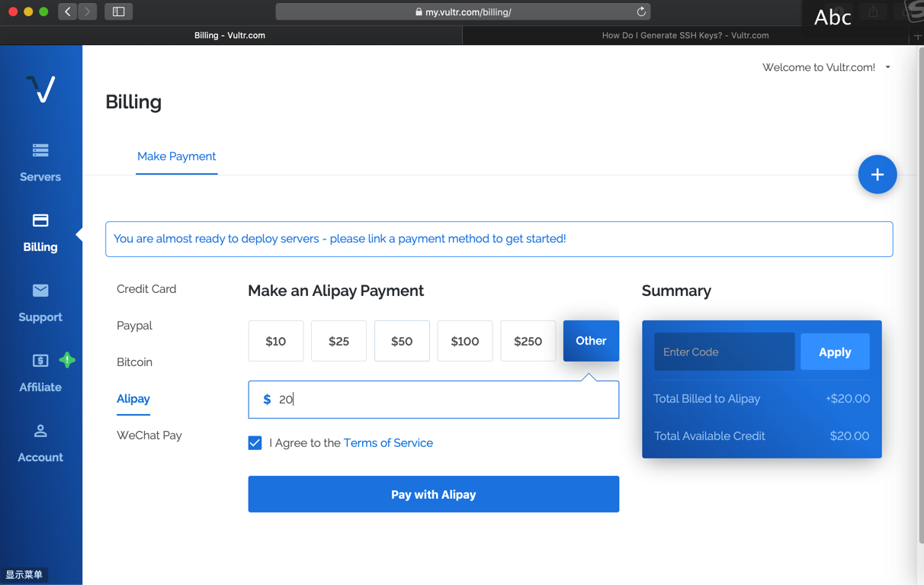
Task: Click the my.vultr.com address bar
Action: coord(463,12)
